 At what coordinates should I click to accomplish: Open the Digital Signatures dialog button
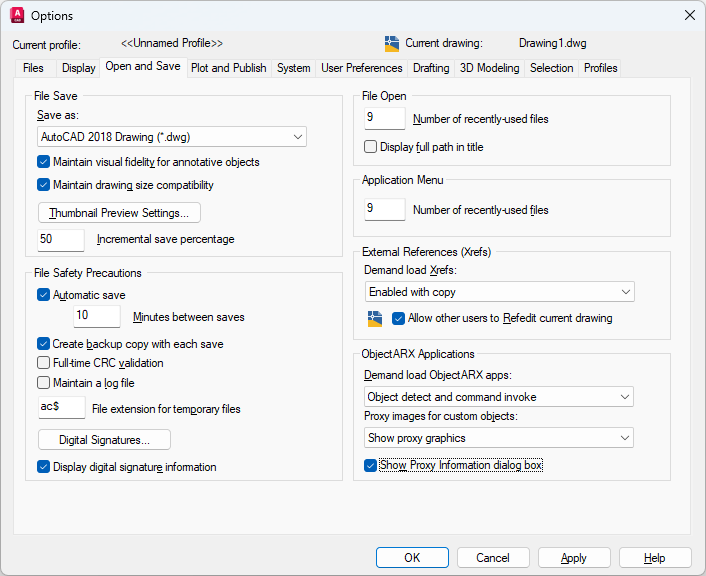pos(104,440)
